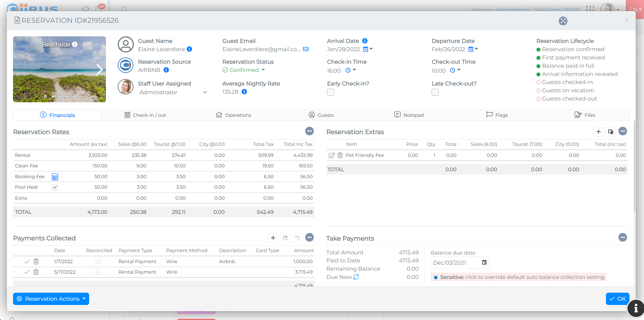Add a new payment with plus icon
This screenshot has height=320, width=644.
(273, 238)
